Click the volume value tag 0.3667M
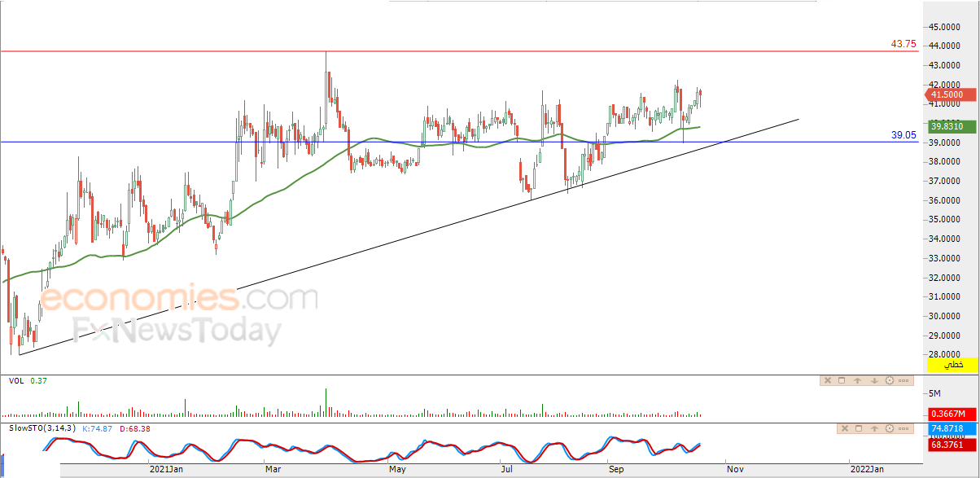 [x=952, y=414]
